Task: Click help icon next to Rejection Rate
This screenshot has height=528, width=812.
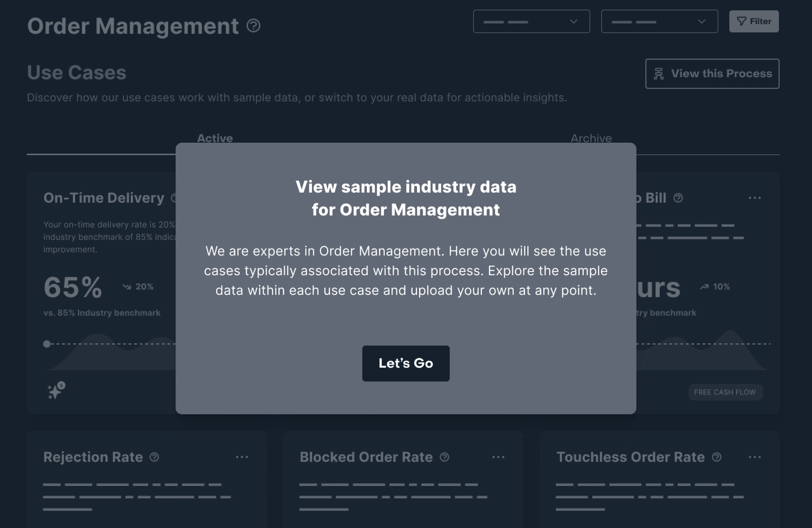Action: pos(154,457)
